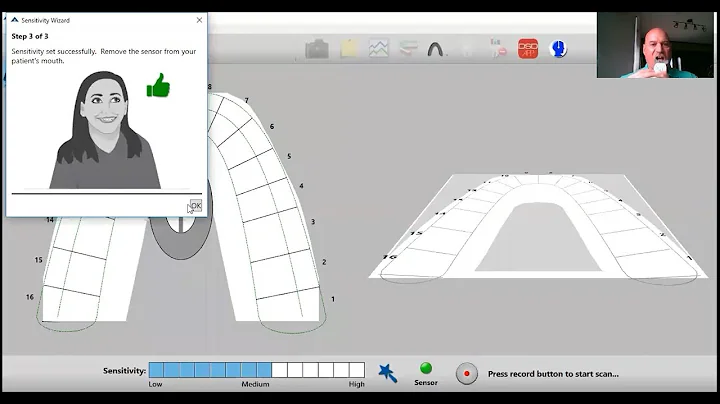Click green thumbs-up in wizard
Viewport: 720px width, 404px height.
(x=158, y=85)
